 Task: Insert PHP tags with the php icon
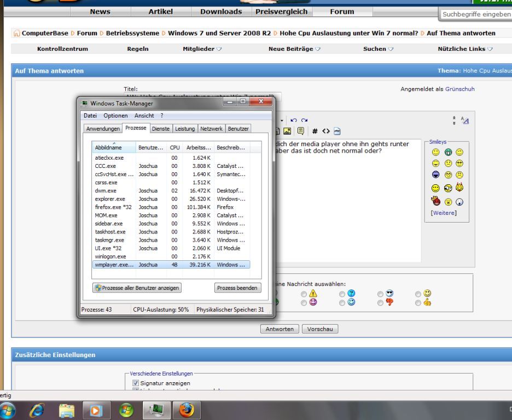click(x=337, y=131)
